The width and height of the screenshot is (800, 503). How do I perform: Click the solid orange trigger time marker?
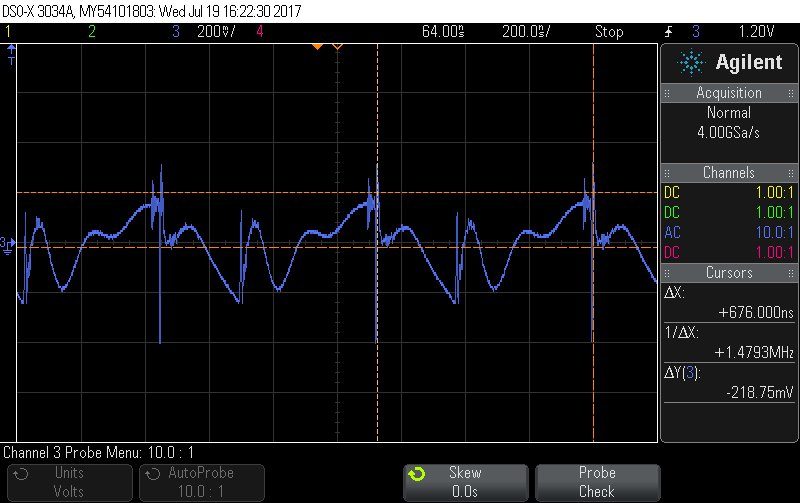coord(317,47)
